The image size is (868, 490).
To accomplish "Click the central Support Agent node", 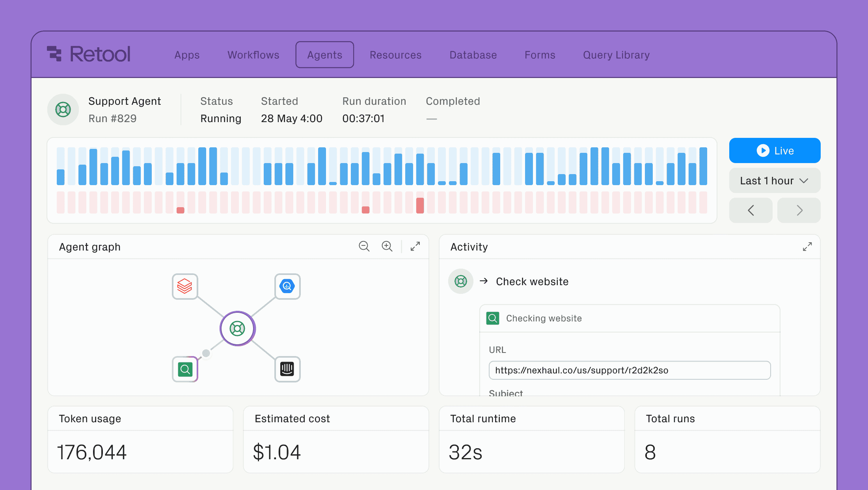I will [237, 328].
